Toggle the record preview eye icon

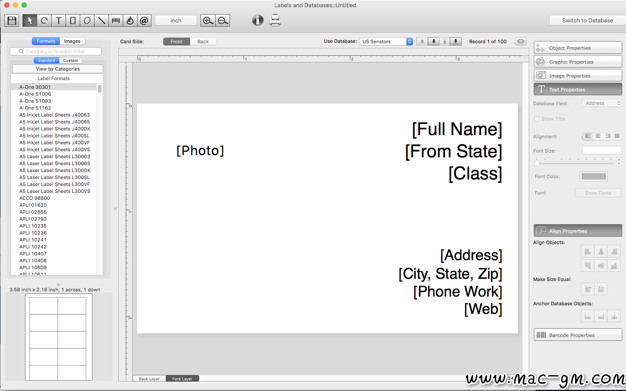[x=521, y=41]
